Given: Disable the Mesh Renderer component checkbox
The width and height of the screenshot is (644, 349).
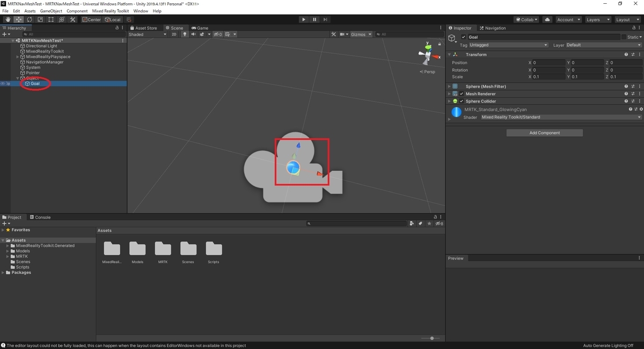Looking at the screenshot, I should pyautogui.click(x=462, y=94).
